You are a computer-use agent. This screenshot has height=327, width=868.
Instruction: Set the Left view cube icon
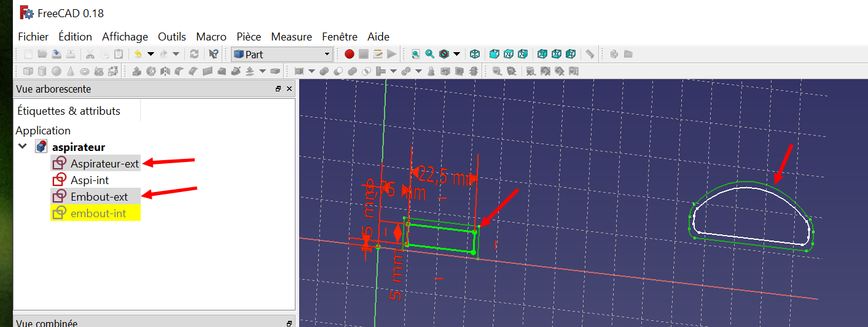pyautogui.click(x=571, y=54)
